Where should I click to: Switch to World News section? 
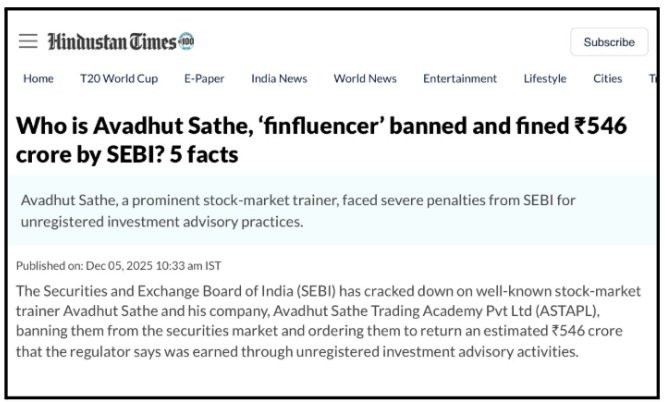[365, 78]
